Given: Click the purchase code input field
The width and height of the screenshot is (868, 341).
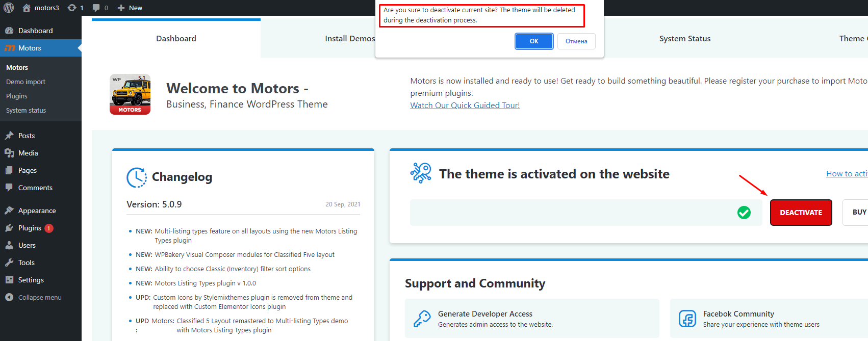Looking at the screenshot, I should (571, 213).
